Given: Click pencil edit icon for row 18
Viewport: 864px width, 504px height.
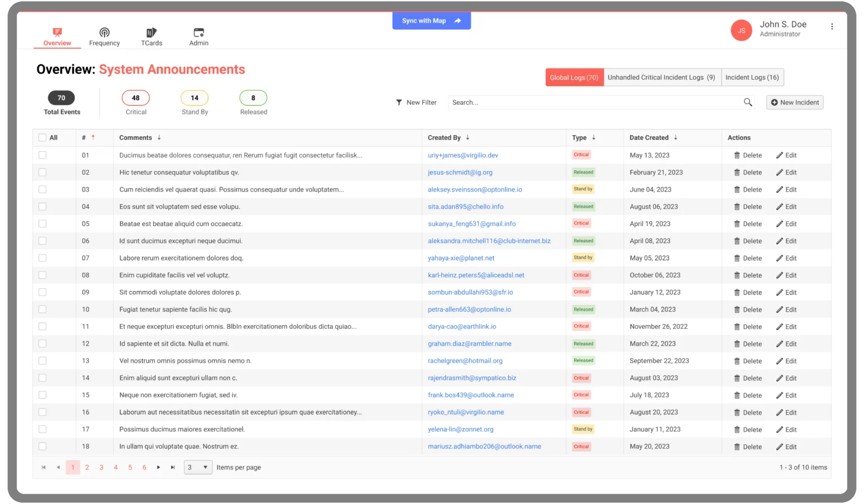Looking at the screenshot, I should [780, 447].
